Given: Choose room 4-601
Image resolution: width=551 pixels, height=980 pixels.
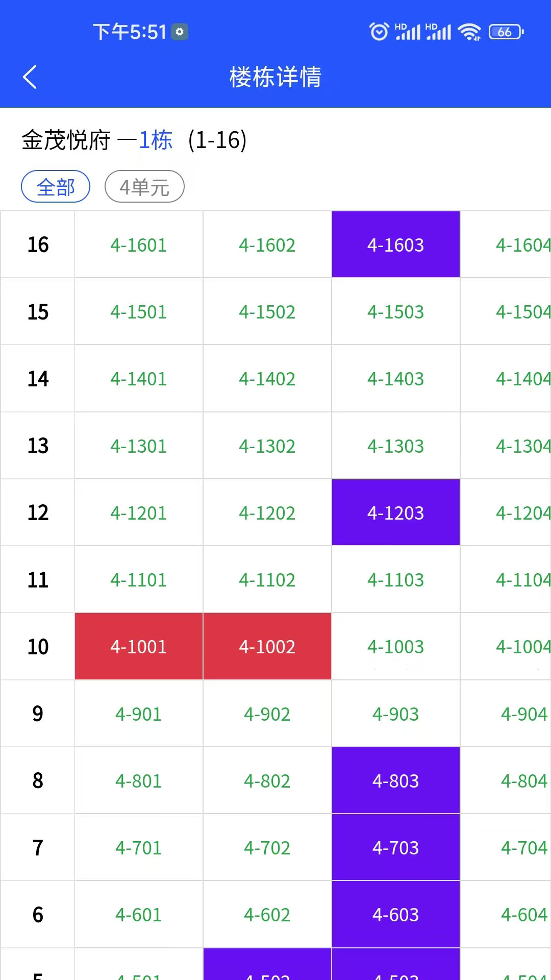Looking at the screenshot, I should click(x=139, y=915).
